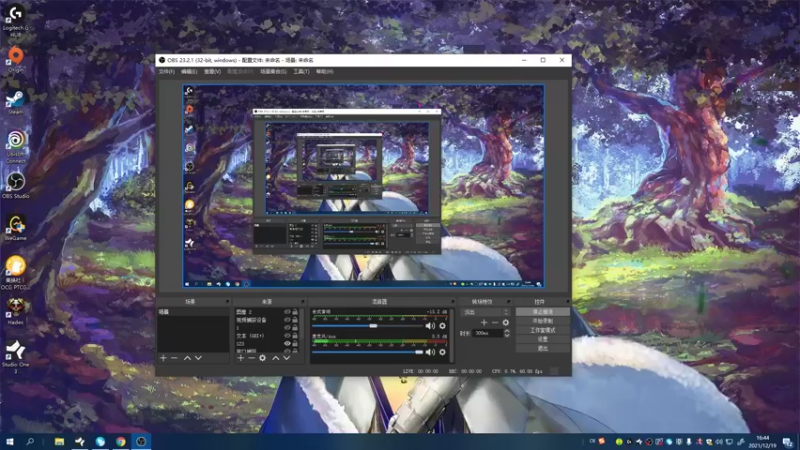Open Hades desktop shortcut
This screenshot has width=800, height=450.
pyautogui.click(x=16, y=311)
